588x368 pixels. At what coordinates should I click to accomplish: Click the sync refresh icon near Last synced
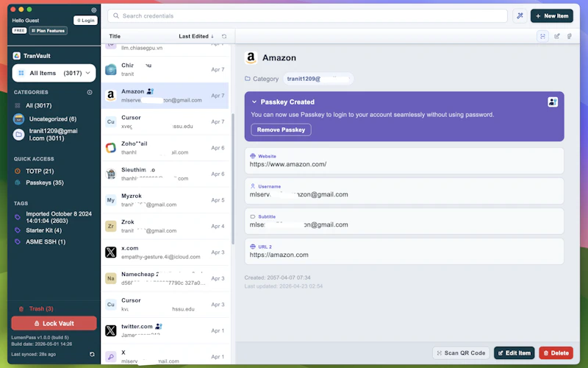point(92,354)
